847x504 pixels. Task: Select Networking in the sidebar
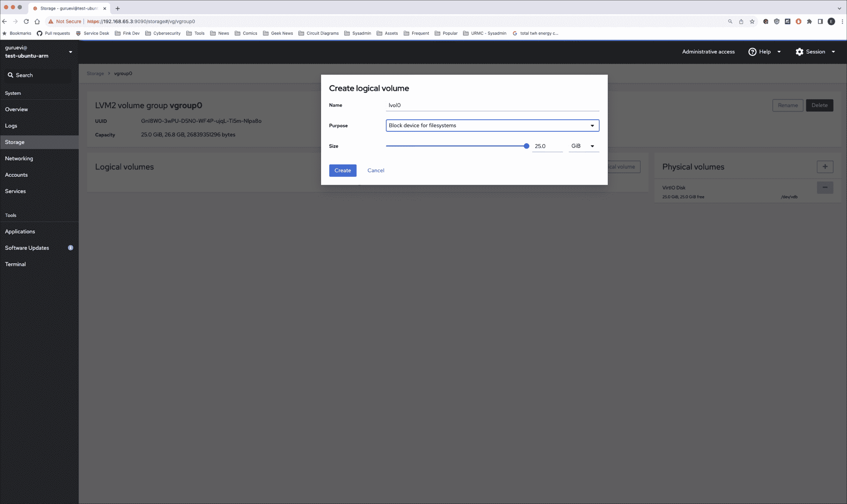[x=19, y=158]
